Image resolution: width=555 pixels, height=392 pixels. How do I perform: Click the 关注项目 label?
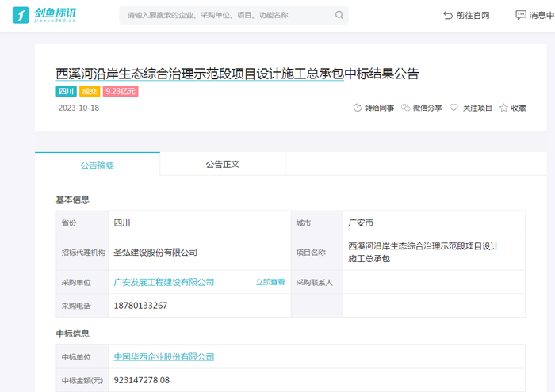click(x=477, y=108)
